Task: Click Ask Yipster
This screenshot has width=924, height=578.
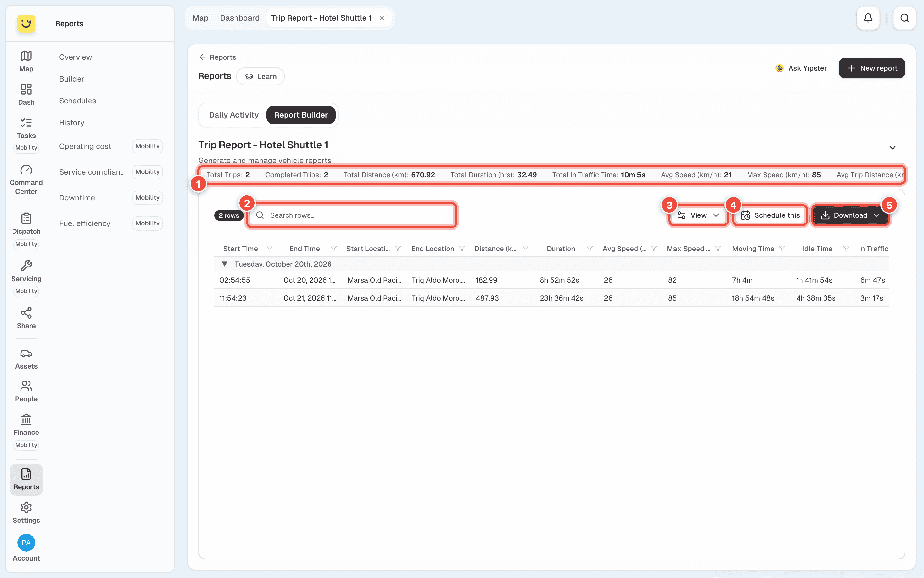Action: 801,68
